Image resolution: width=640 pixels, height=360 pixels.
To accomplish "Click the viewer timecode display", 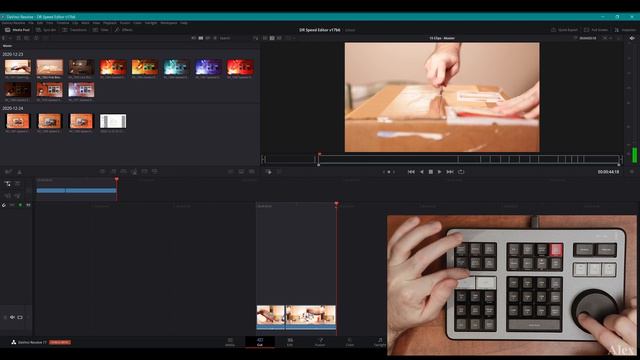I will [608, 172].
